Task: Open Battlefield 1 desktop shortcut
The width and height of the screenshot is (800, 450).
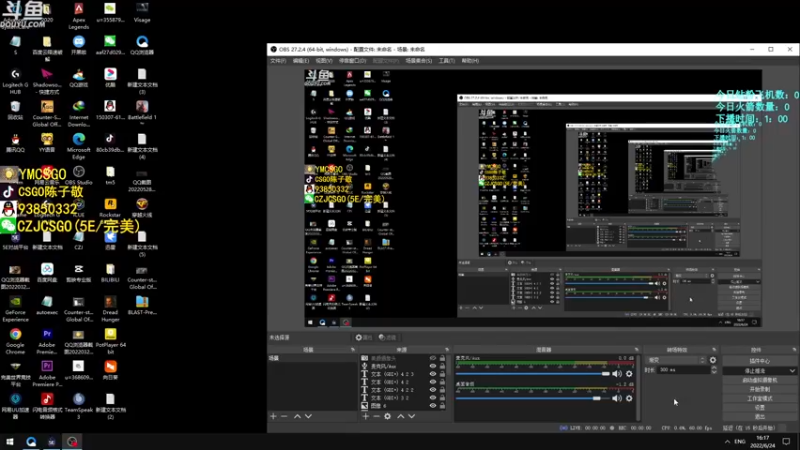Action: pyautogui.click(x=142, y=113)
